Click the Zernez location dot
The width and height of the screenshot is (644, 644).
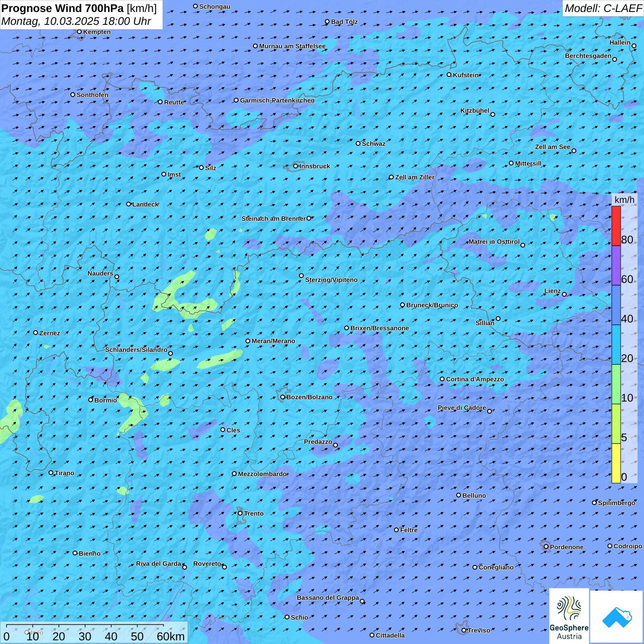pos(35,333)
